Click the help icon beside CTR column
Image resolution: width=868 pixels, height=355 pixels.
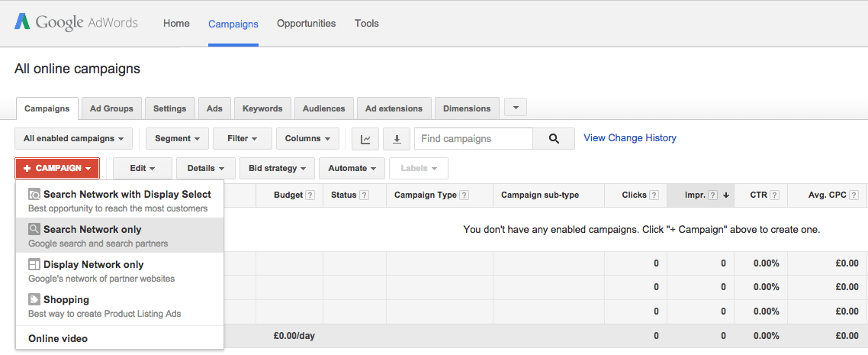[774, 195]
